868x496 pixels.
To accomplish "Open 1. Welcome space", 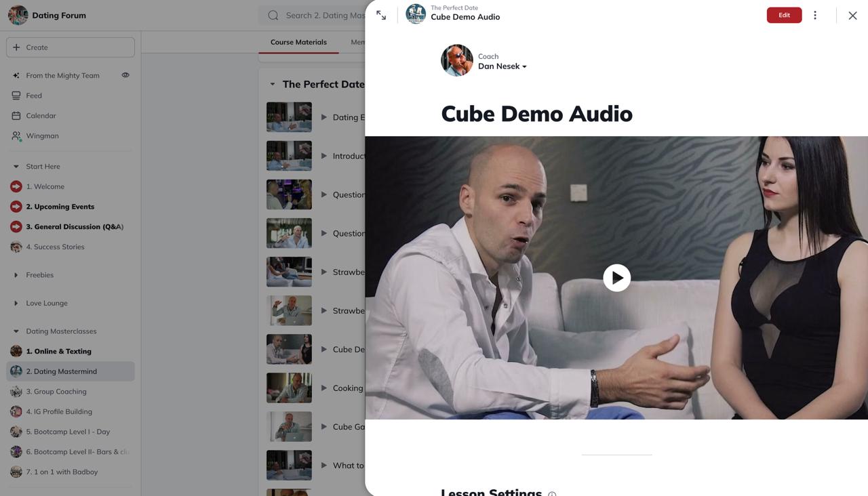I will tap(45, 186).
